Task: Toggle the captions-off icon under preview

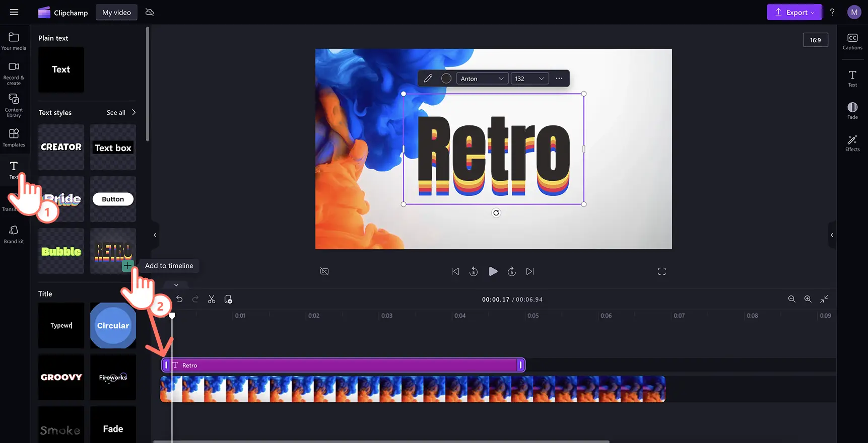Action: (324, 271)
